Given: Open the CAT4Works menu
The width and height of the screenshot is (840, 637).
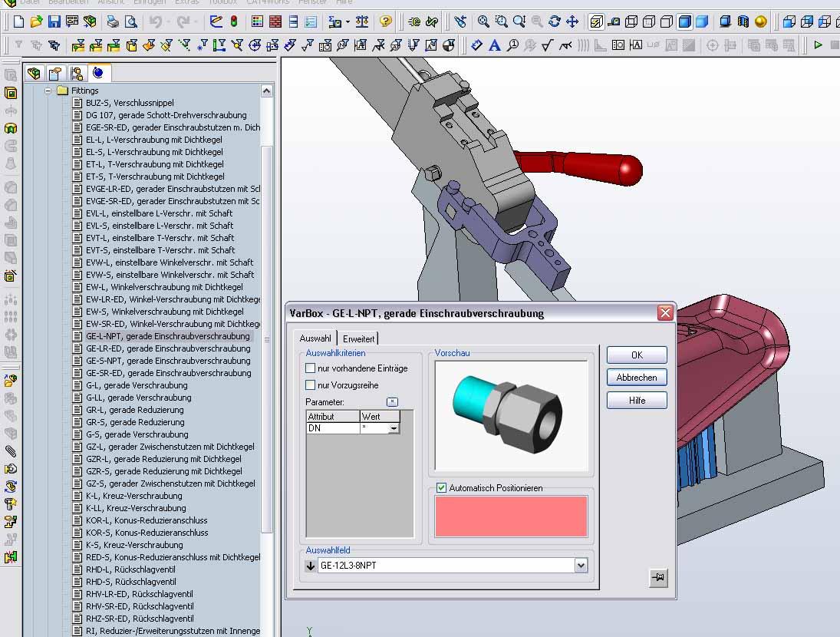Looking at the screenshot, I should click(x=266, y=2).
